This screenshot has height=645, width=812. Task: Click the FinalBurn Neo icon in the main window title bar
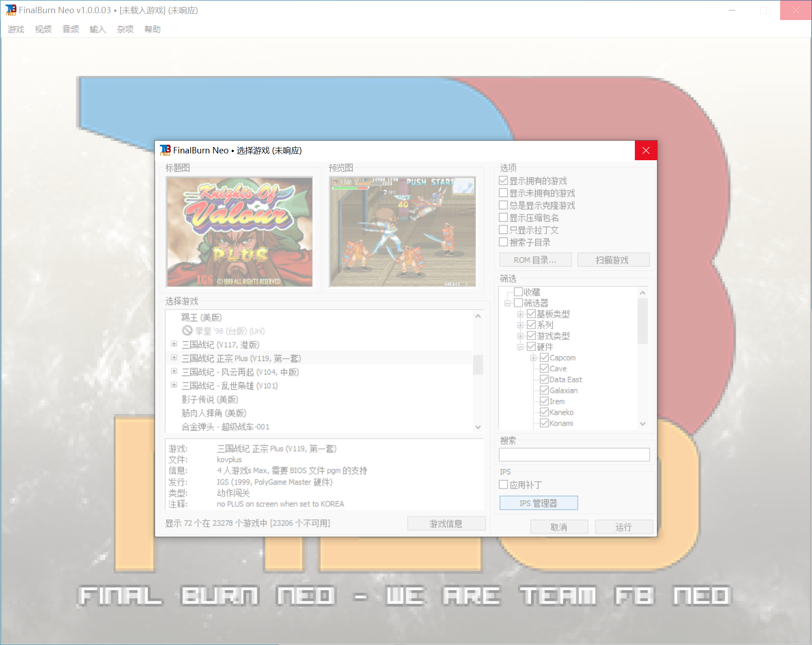click(11, 10)
